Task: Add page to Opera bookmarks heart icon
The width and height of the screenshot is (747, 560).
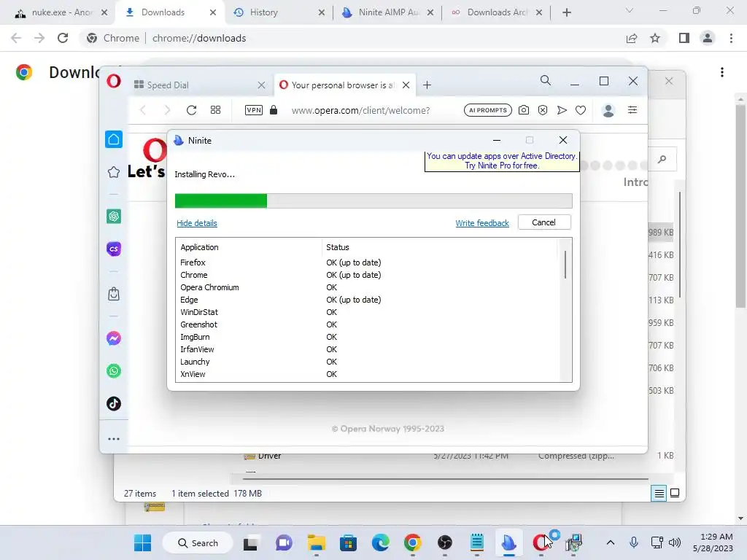Action: (x=580, y=111)
